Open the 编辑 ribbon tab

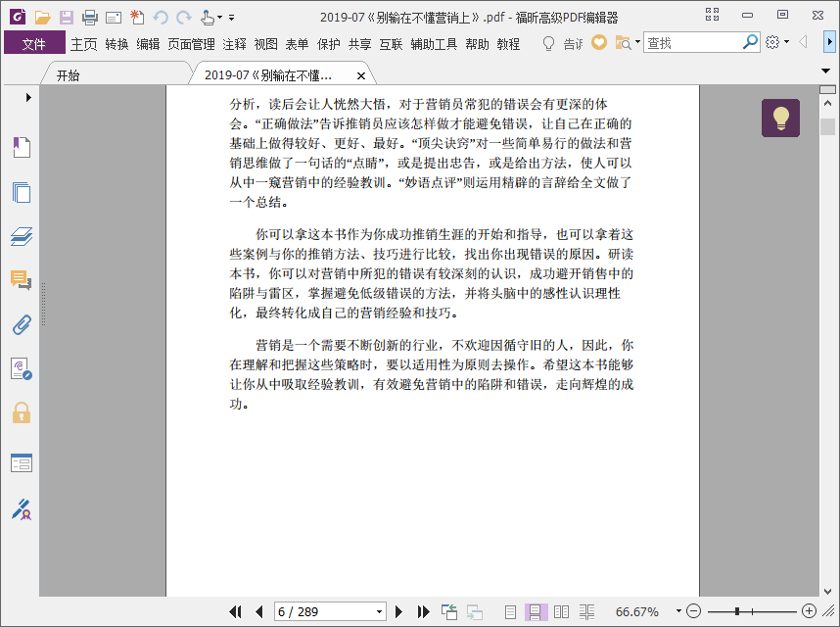coord(148,44)
